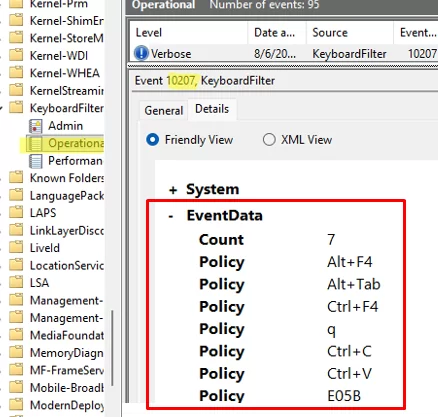Select the Verbose event row
The width and height of the screenshot is (438, 417).
[x=284, y=53]
